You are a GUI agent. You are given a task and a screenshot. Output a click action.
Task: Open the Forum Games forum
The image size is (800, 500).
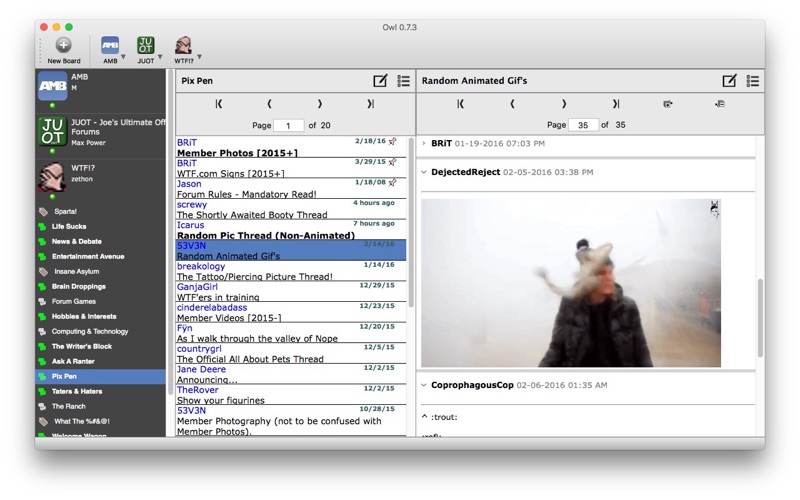[73, 302]
